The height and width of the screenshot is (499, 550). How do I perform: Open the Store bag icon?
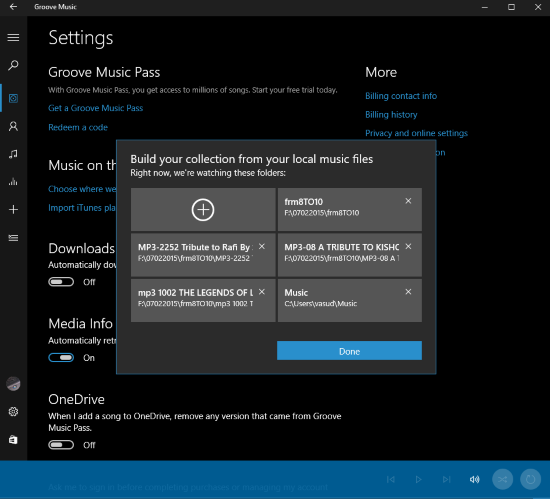(13, 440)
